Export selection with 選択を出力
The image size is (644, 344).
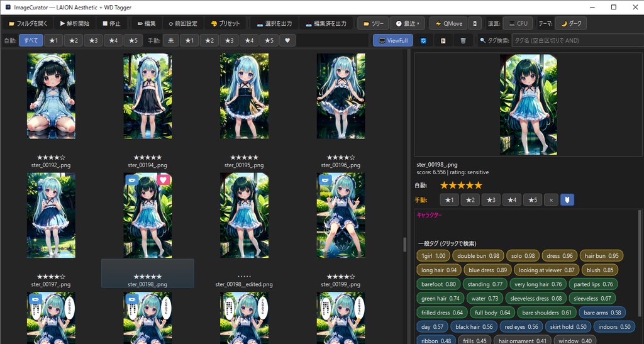coord(274,23)
